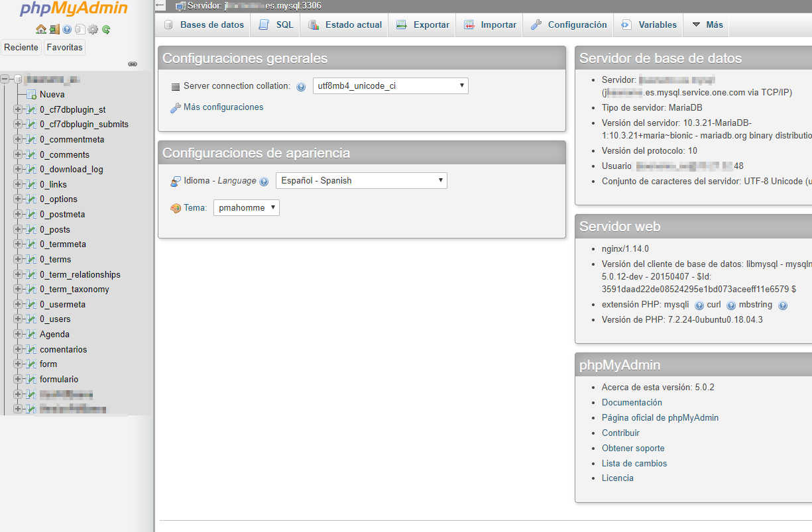Image resolution: width=812 pixels, height=532 pixels.
Task: Expand the 0_postmeta table node
Action: [x=18, y=214]
